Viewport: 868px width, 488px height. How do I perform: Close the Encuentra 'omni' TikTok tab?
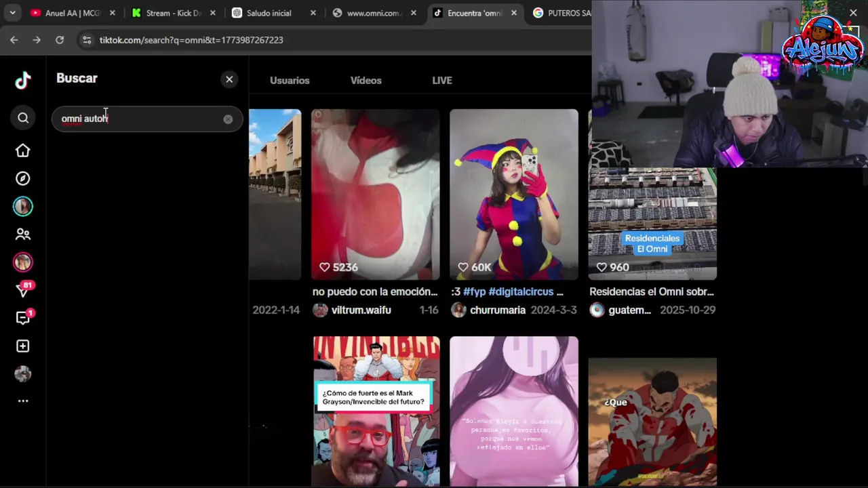(x=514, y=13)
